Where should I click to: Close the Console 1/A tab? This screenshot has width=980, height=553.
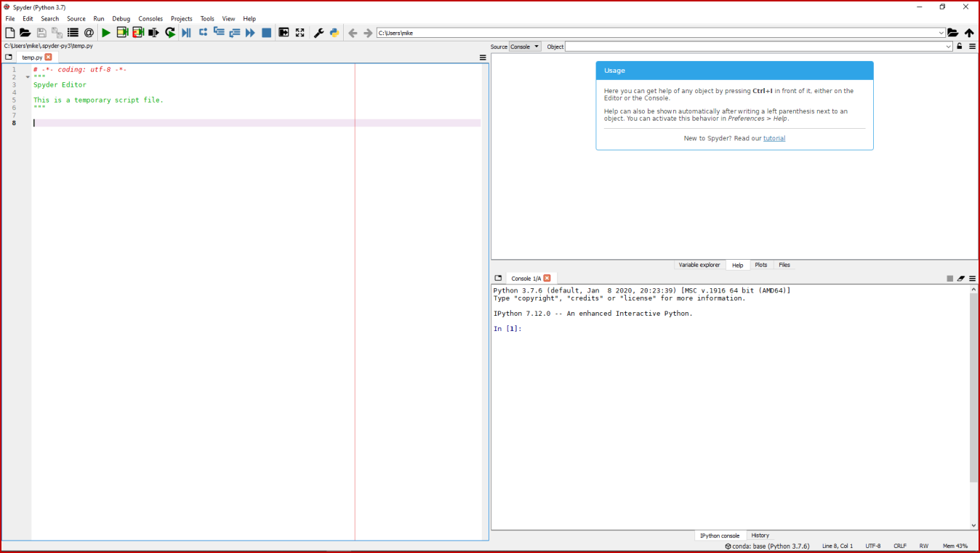(547, 278)
